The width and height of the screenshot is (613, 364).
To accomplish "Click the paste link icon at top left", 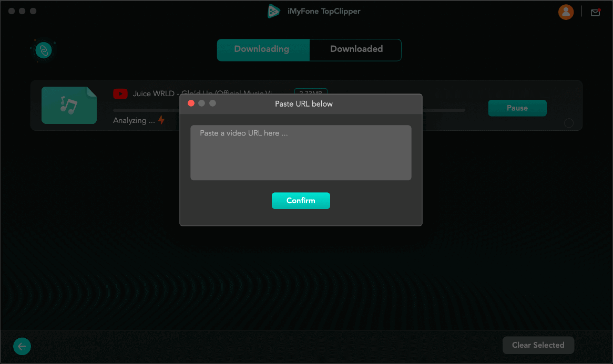I will 44,50.
